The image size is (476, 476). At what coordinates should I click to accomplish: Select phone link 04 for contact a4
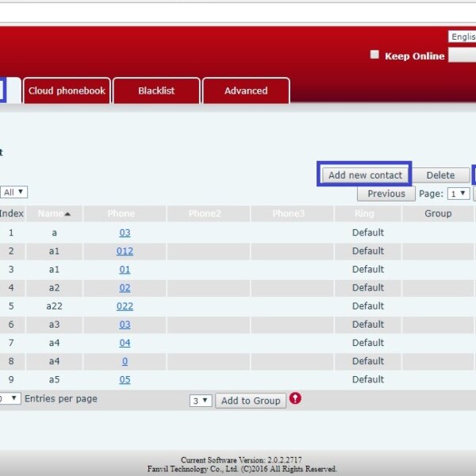pyautogui.click(x=125, y=343)
